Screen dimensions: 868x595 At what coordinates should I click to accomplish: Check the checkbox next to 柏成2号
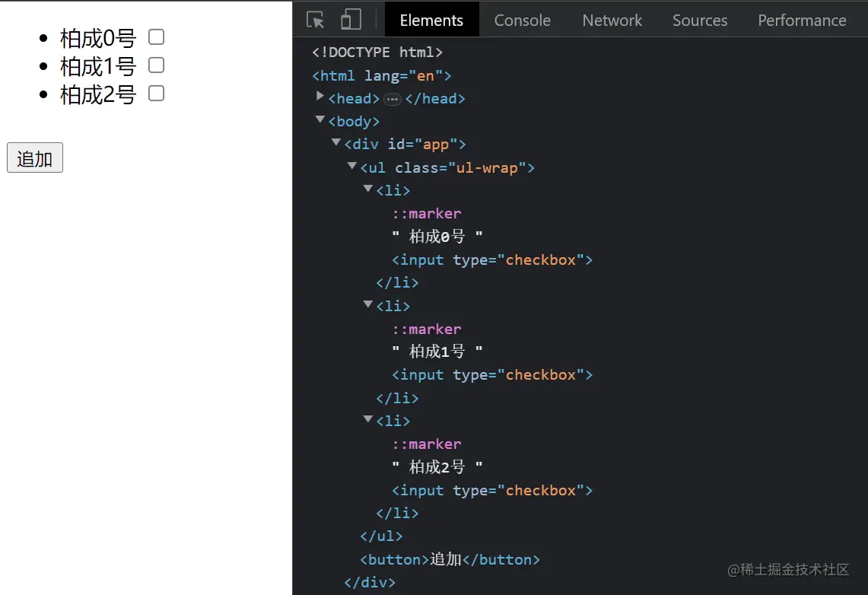pyautogui.click(x=157, y=94)
